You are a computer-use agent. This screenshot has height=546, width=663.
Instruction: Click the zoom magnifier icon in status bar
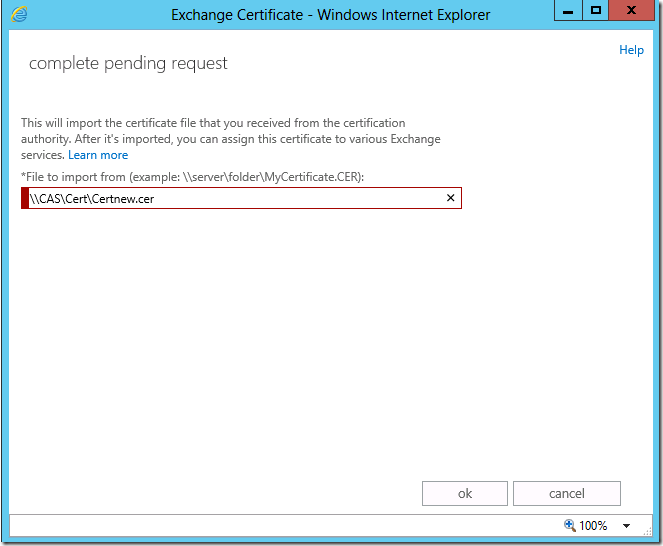coord(570,525)
